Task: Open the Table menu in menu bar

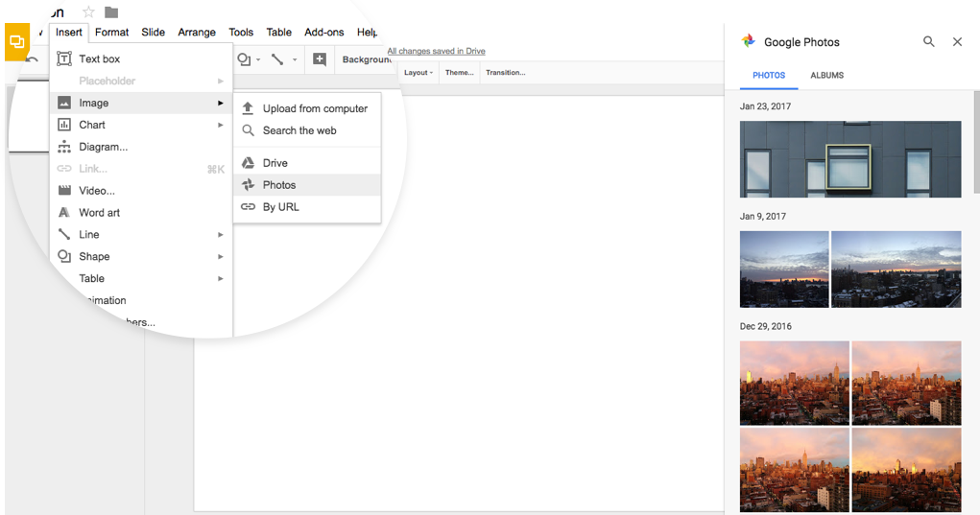Action: tap(278, 32)
